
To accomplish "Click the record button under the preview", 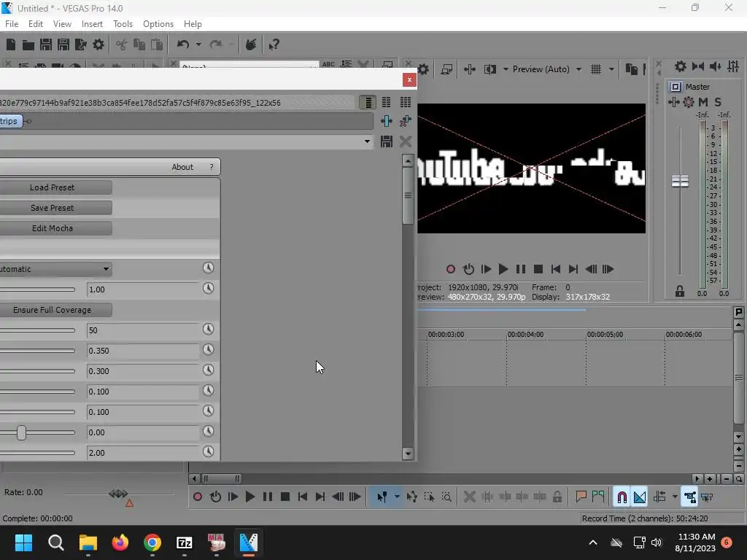I will click(x=450, y=270).
